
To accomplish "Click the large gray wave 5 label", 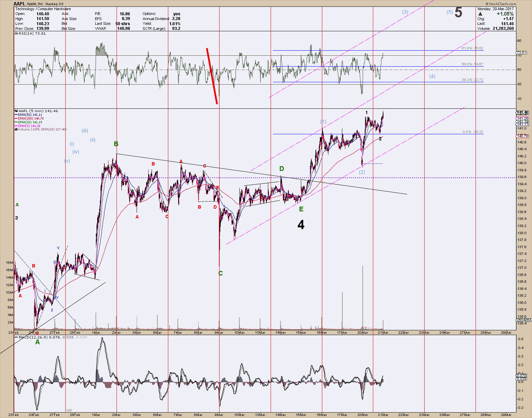I will [458, 13].
